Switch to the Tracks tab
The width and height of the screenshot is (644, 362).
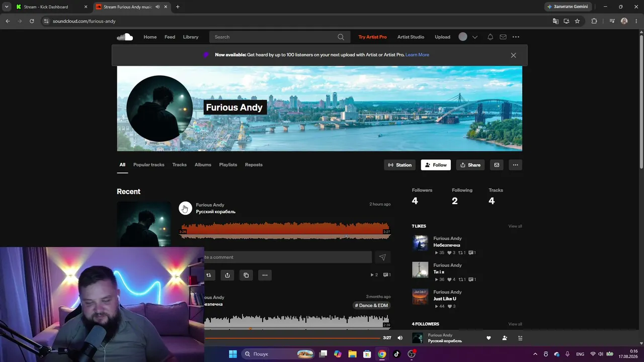coord(180,165)
